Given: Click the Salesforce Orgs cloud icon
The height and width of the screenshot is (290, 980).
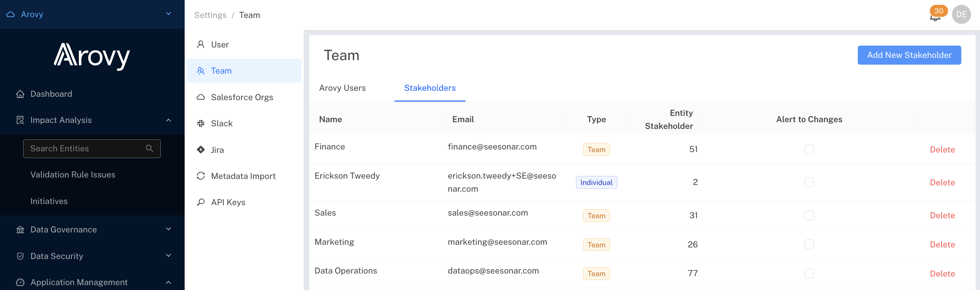Looking at the screenshot, I should 201,97.
